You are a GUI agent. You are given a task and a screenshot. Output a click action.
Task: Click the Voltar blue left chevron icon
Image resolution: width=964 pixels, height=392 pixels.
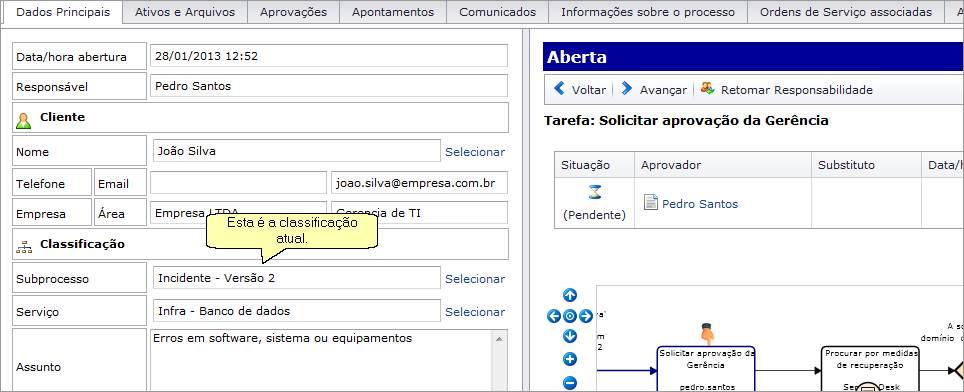559,89
